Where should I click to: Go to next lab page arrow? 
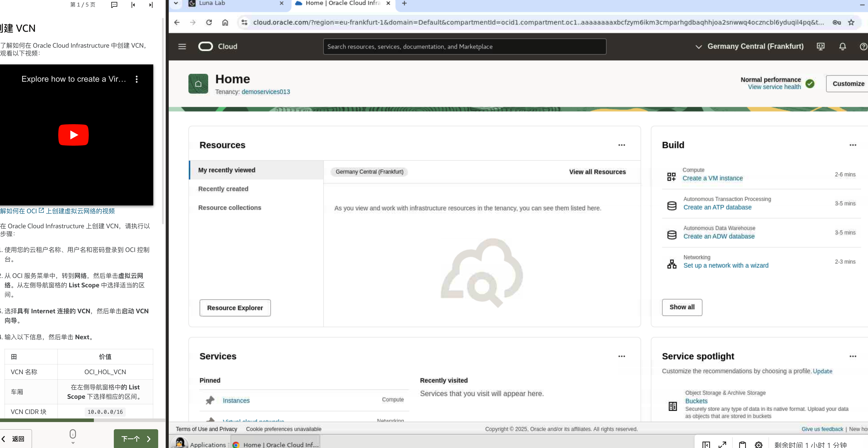tap(151, 5)
